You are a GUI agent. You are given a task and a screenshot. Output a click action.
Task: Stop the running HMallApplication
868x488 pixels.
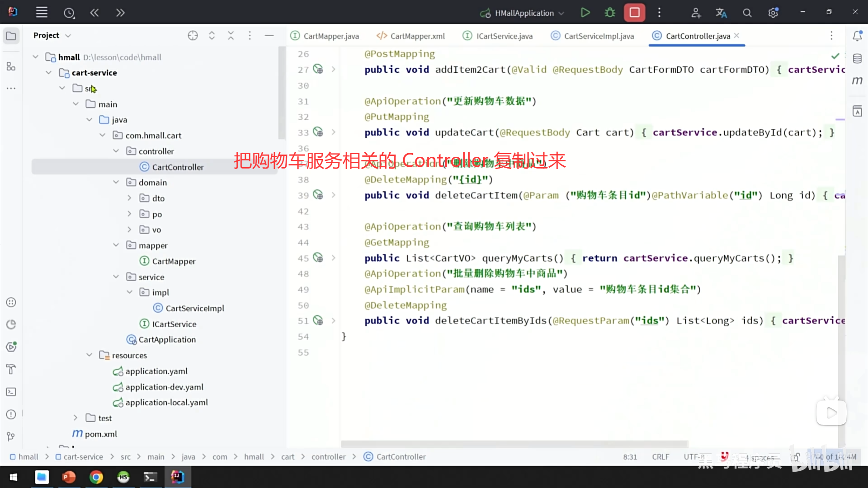(634, 13)
